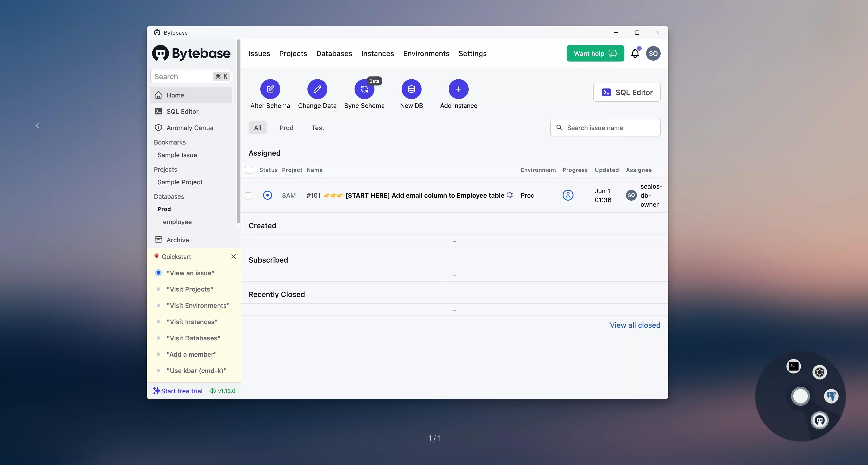Dismiss the Quickstart panel
The height and width of the screenshot is (465, 868).
(233, 256)
